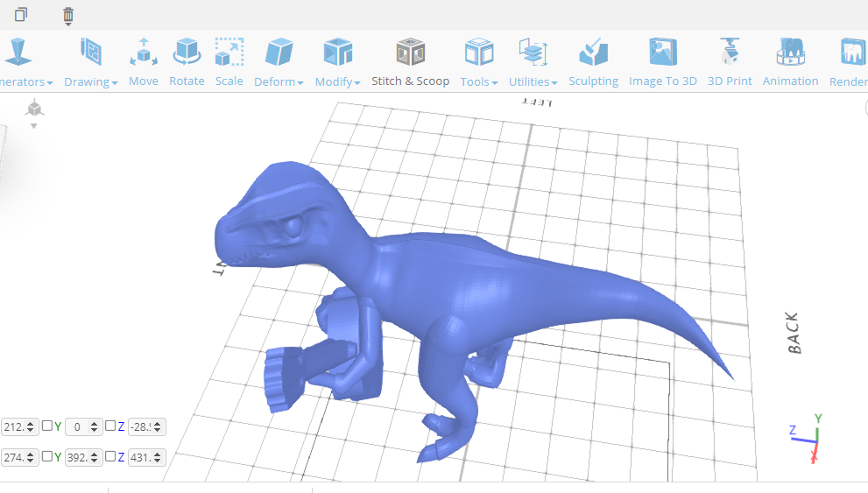Increase the 212 value with up arrow
The height and width of the screenshot is (493, 868).
coord(31,424)
